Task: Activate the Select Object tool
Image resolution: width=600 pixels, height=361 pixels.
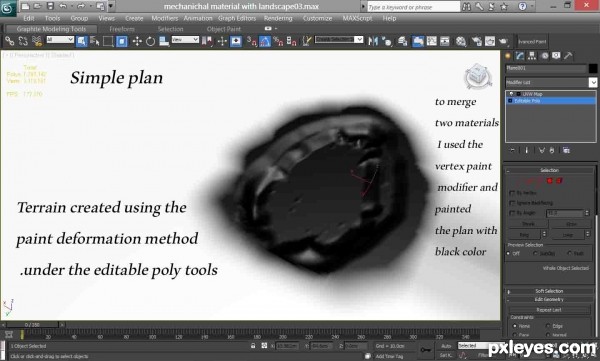Action: [81, 41]
